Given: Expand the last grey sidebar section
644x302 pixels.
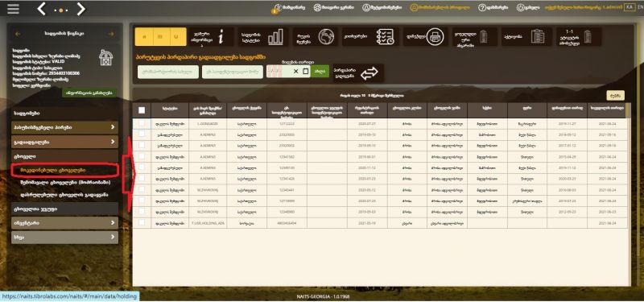Looking at the screenshot, I should click(65, 237).
